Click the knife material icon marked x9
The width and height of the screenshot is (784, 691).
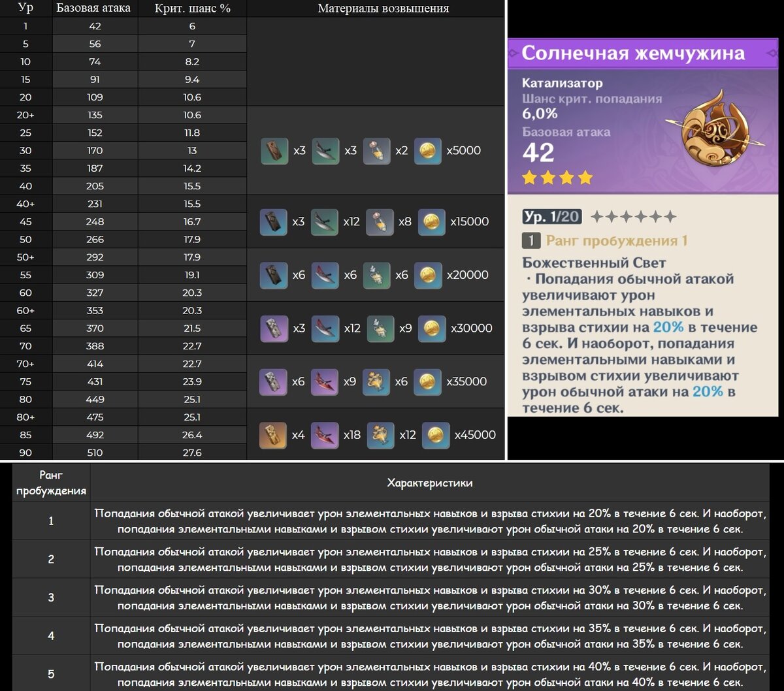pos(325,382)
